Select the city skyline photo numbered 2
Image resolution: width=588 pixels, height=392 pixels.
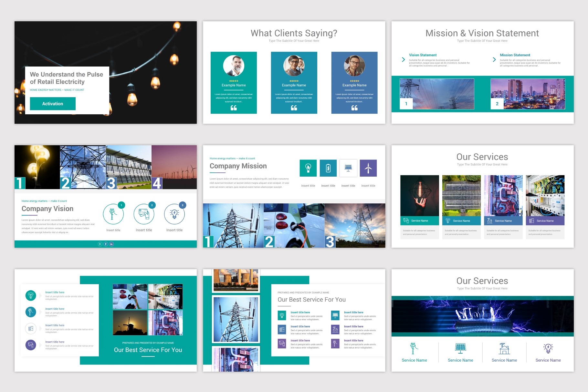528,94
